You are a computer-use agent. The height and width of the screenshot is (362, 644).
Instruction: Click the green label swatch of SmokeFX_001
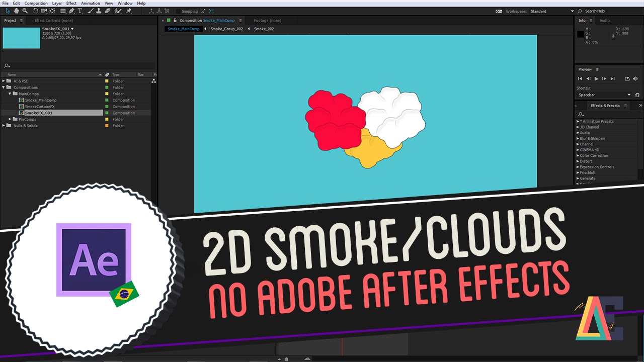pos(107,113)
